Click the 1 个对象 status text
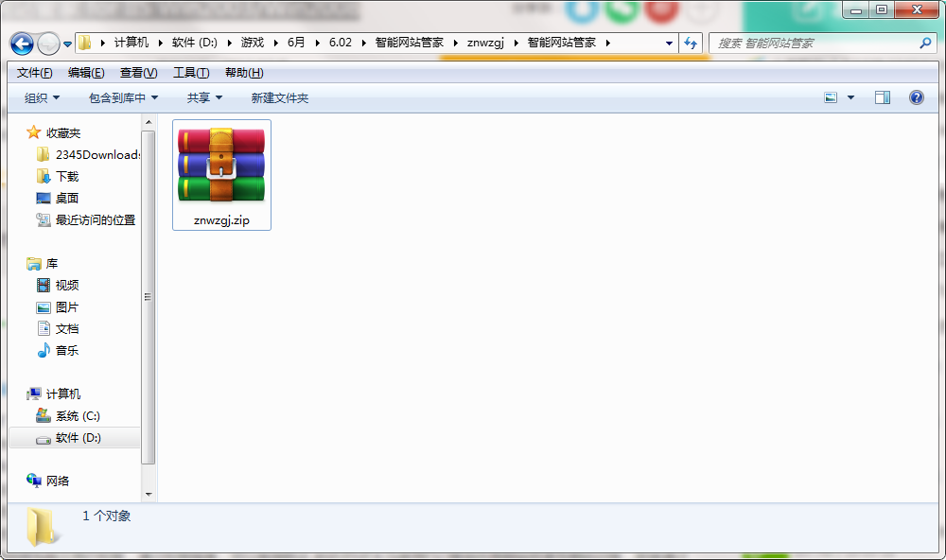 pyautogui.click(x=107, y=516)
